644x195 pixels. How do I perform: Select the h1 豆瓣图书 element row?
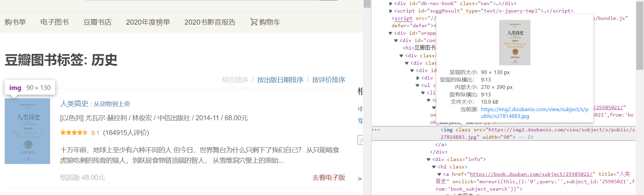(419, 48)
